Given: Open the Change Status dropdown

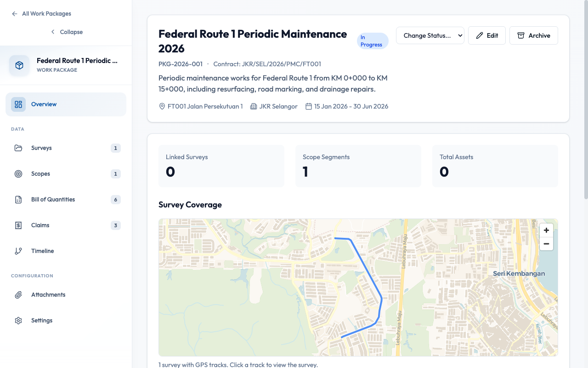Looking at the screenshot, I should [430, 35].
